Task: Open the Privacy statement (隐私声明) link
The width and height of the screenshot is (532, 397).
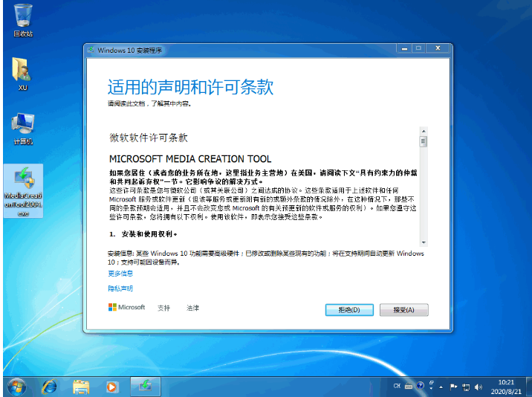Action: 120,288
